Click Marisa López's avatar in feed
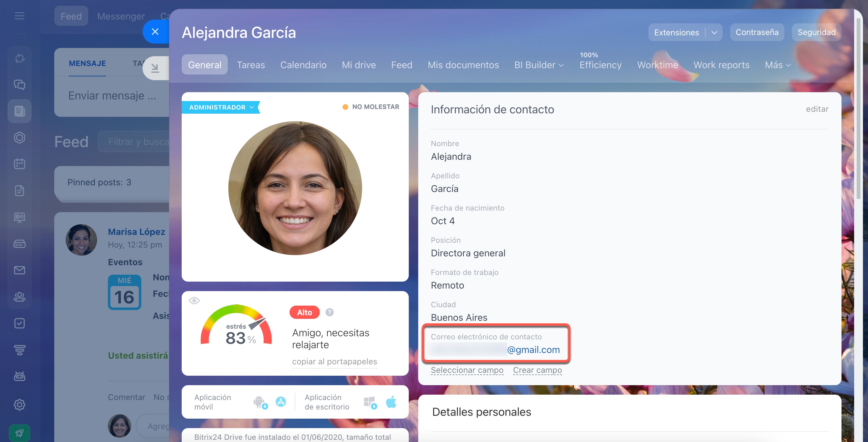The image size is (868, 442). point(81,240)
